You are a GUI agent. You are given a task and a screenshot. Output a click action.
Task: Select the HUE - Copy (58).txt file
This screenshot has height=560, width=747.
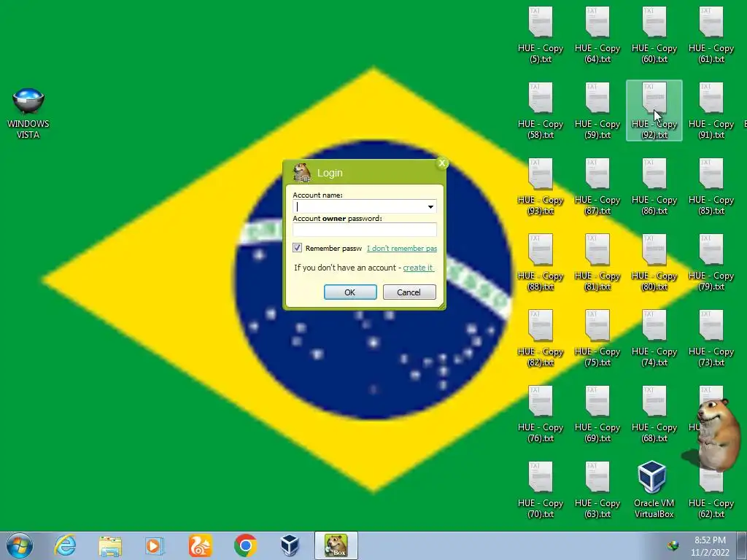point(541,111)
